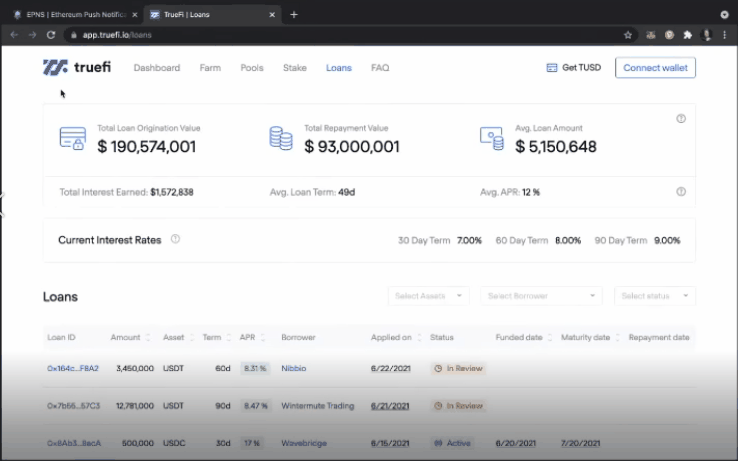Reload the page with browser refresh icon

click(51, 34)
